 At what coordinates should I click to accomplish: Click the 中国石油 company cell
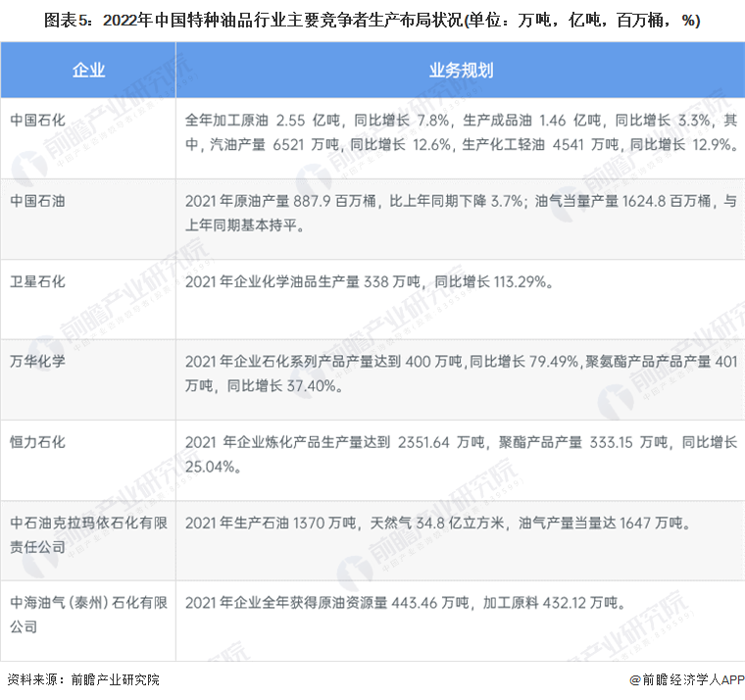37,201
